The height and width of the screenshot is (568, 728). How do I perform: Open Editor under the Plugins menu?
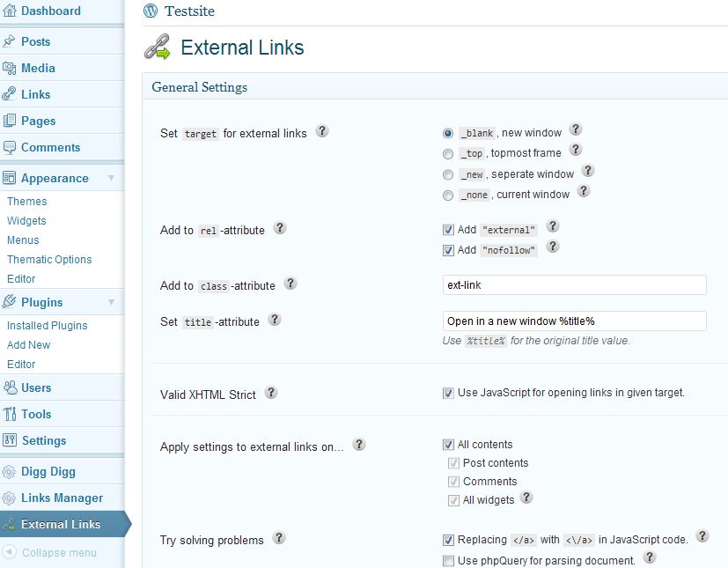pyautogui.click(x=21, y=364)
